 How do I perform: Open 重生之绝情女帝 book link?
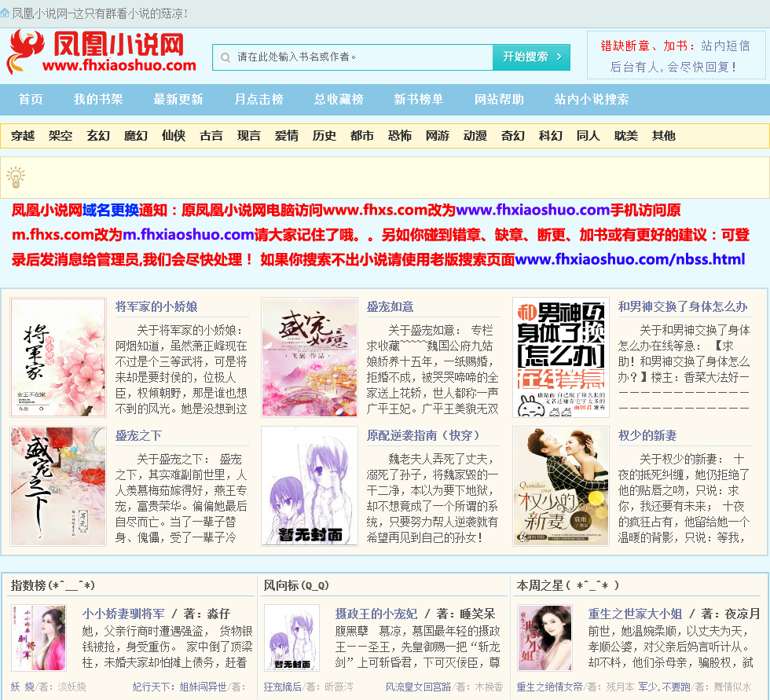[549, 687]
